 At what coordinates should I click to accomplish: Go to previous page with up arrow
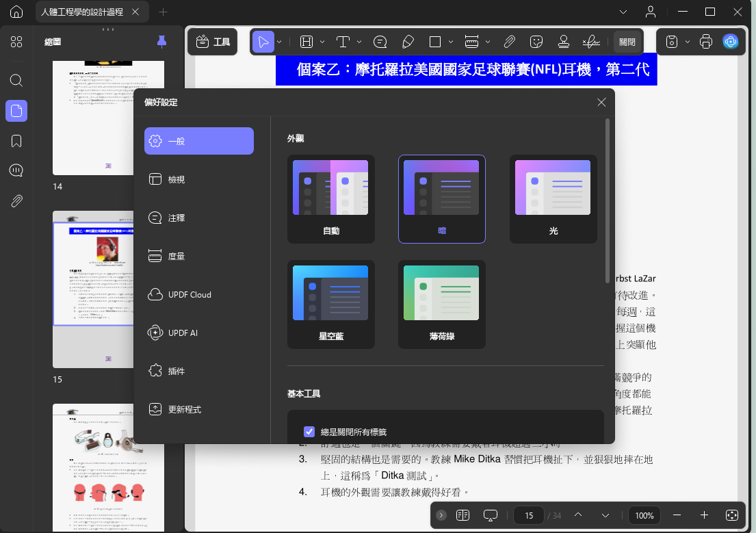click(578, 515)
